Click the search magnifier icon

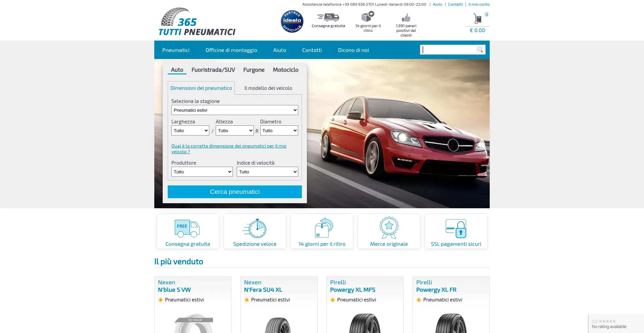(480, 50)
